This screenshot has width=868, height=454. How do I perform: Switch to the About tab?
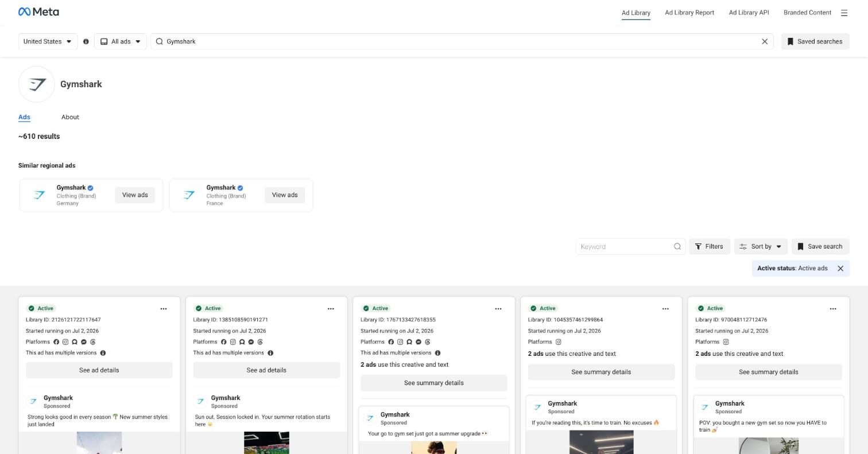point(70,117)
